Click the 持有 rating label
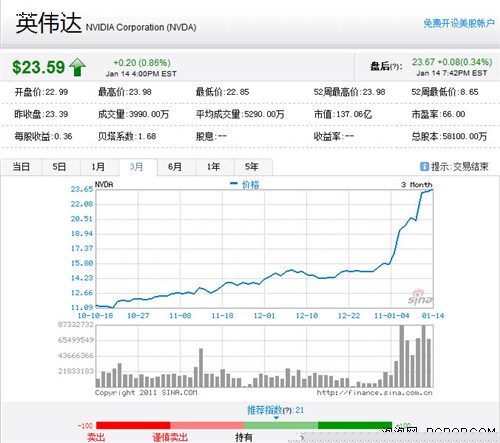The height and width of the screenshot is (443, 500). (x=244, y=437)
